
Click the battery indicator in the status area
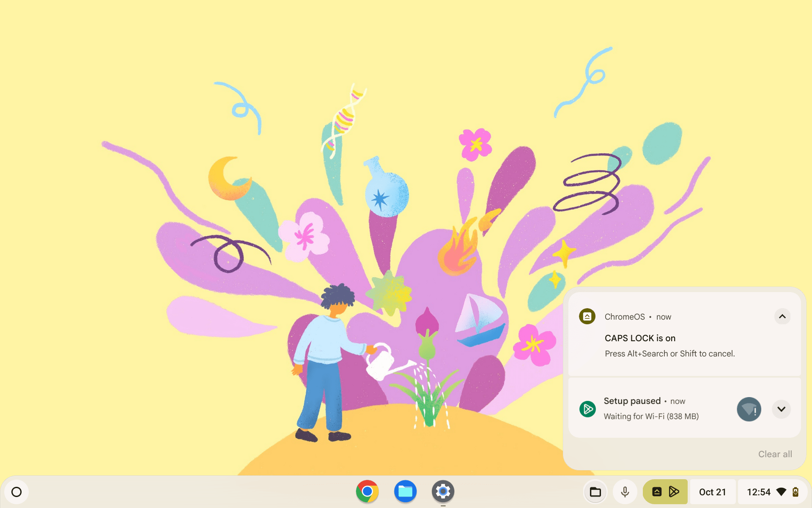[x=796, y=491]
